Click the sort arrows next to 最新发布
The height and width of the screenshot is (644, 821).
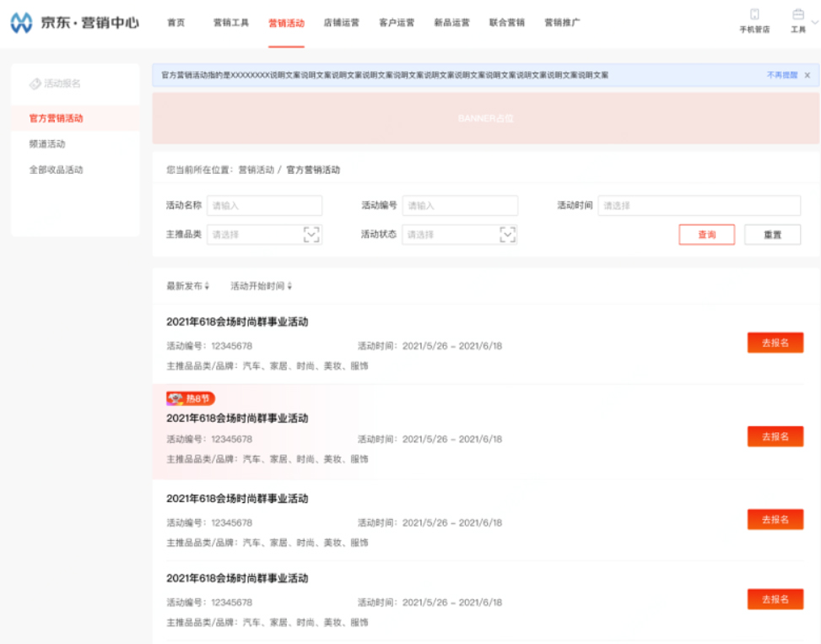[208, 285]
